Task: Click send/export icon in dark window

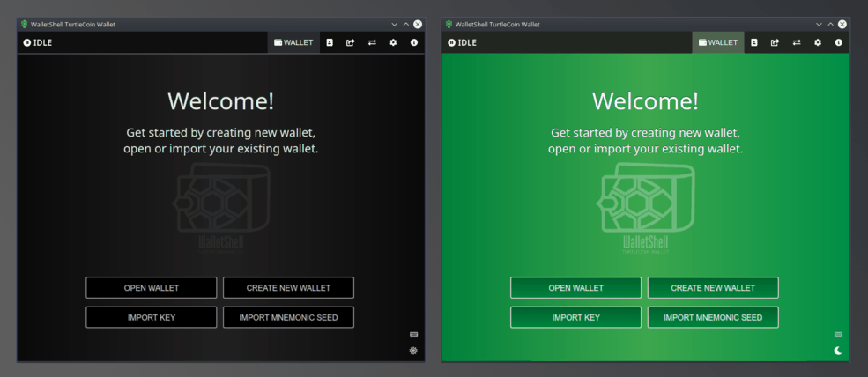Action: (x=351, y=42)
